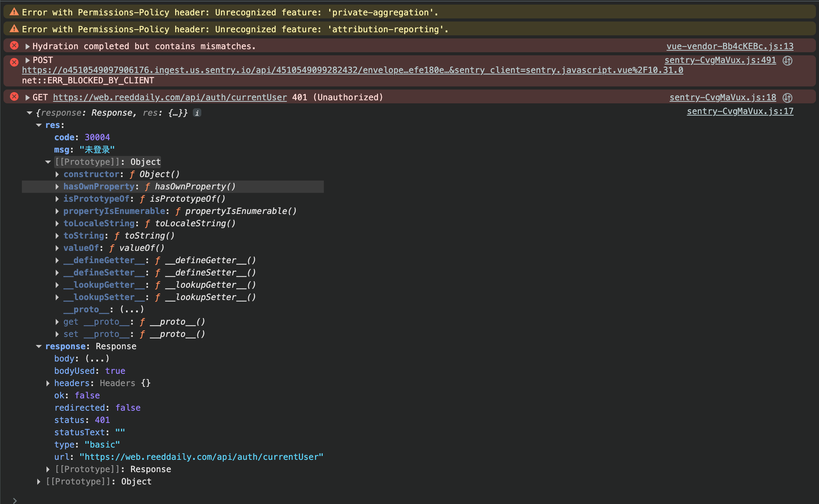Expand the hasOwnProperty function entry
Screen dimensions: 819x504
57,187
